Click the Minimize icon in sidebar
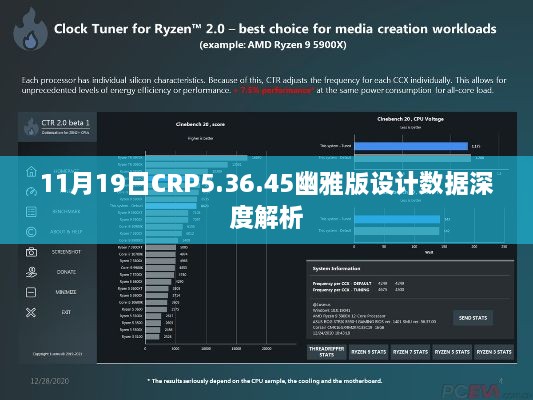The image size is (533, 400). (31, 292)
